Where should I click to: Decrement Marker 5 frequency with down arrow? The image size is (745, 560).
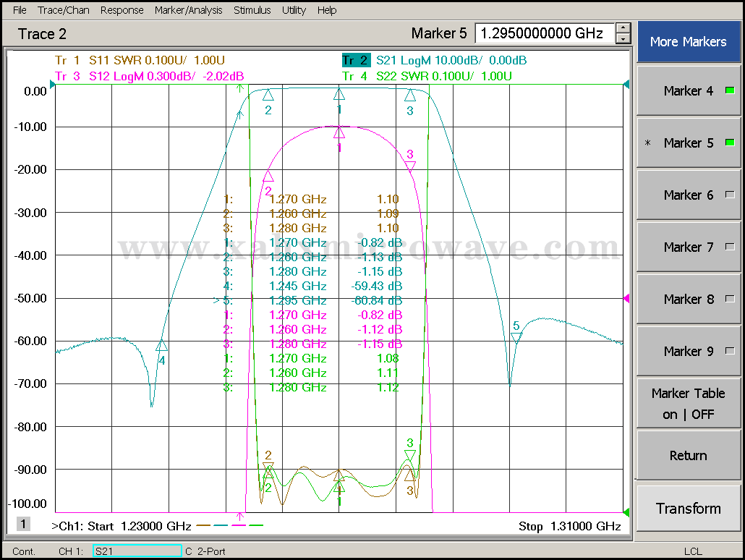(x=623, y=39)
